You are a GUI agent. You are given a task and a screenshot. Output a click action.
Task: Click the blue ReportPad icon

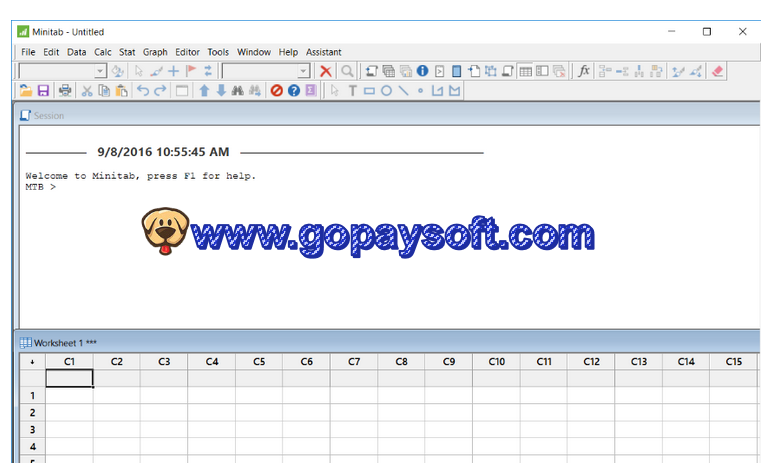pyautogui.click(x=456, y=71)
